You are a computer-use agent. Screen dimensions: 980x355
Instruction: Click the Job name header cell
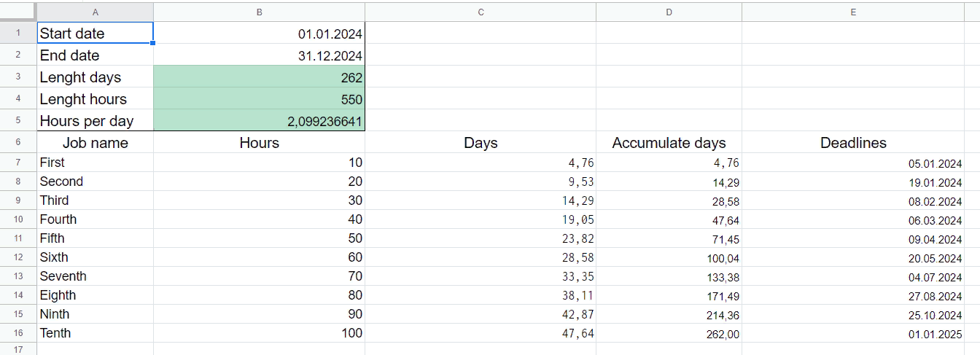click(95, 143)
